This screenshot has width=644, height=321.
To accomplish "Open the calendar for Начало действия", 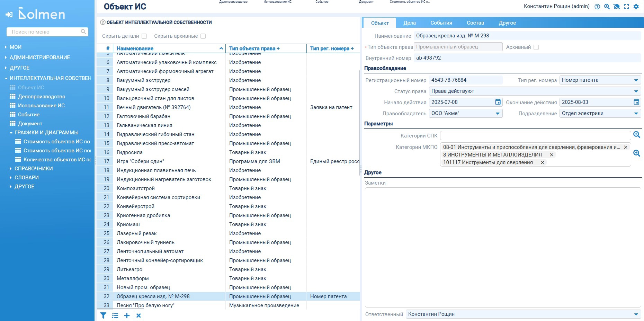I will (498, 102).
